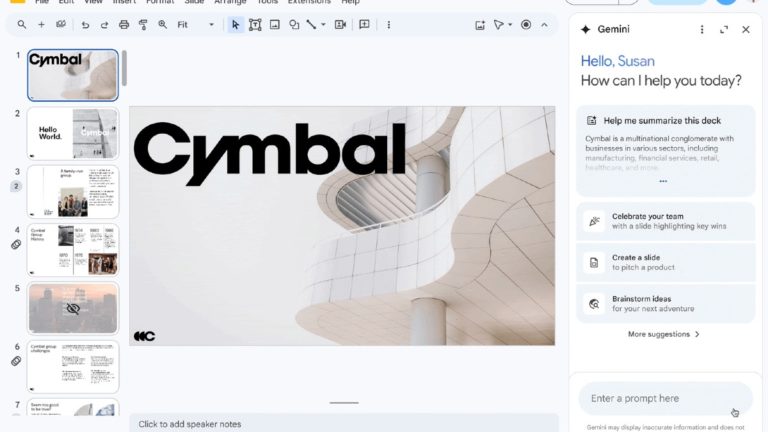Viewport: 768px width, 432px height.
Task: Open the Arrange menu
Action: (x=230, y=2)
